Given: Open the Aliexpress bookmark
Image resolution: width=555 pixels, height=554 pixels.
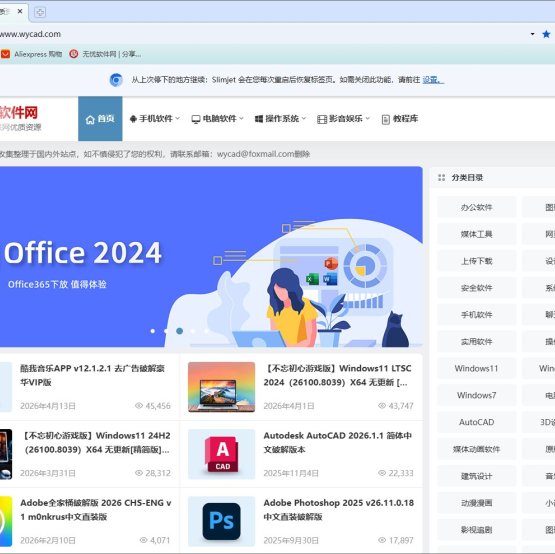Looking at the screenshot, I should [32, 54].
